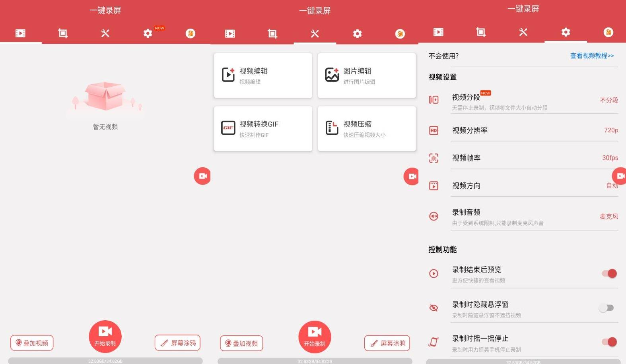The image size is (626, 364).
Task: Change the 30fps frame rate value
Action: pos(610,158)
